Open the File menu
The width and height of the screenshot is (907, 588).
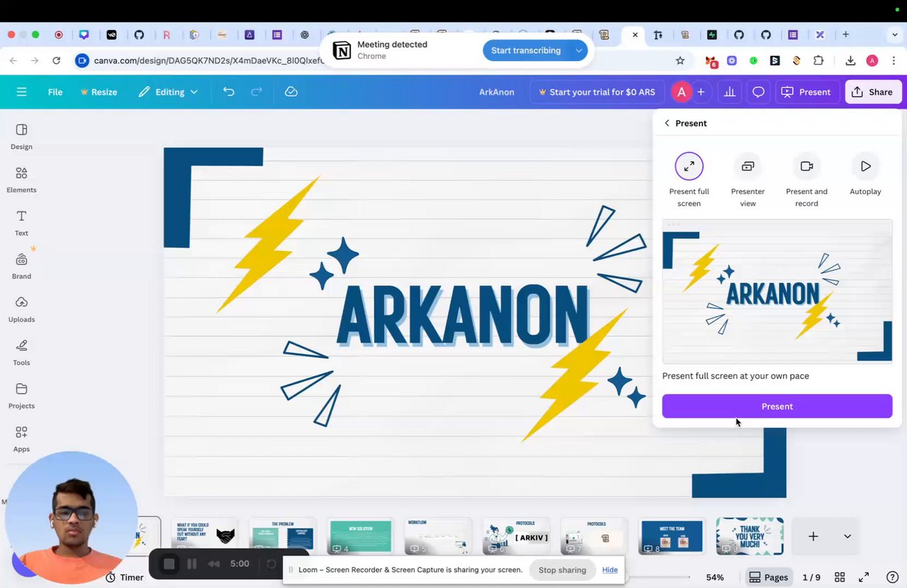click(x=55, y=92)
